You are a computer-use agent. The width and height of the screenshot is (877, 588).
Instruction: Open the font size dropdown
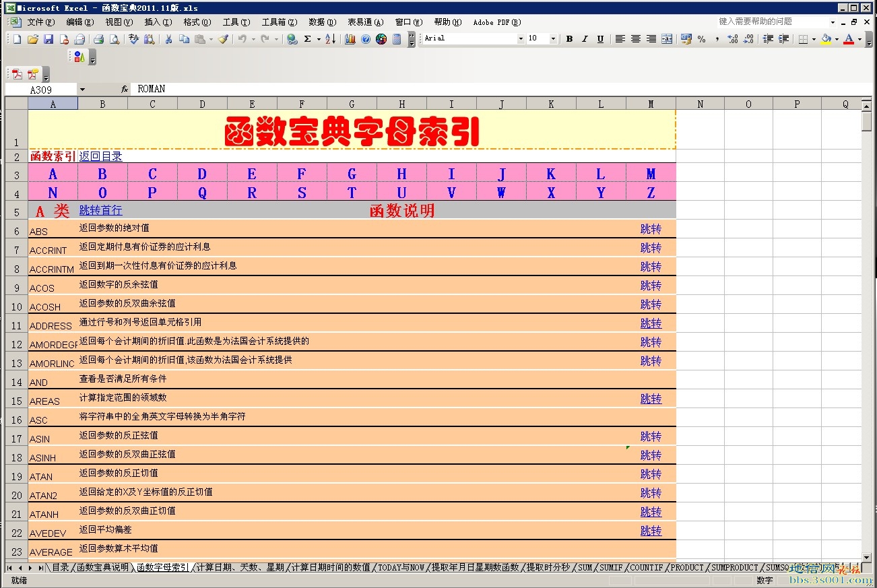click(x=554, y=39)
